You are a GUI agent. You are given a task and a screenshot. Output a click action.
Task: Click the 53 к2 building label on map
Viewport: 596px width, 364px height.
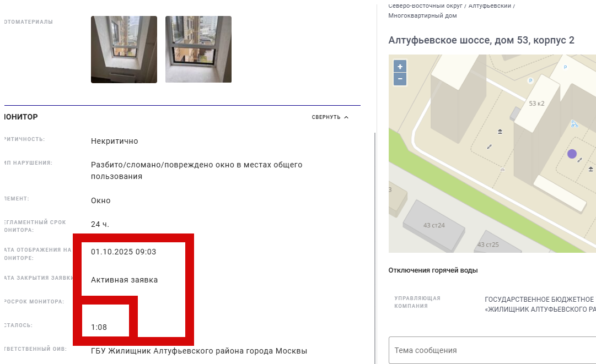pos(536,103)
